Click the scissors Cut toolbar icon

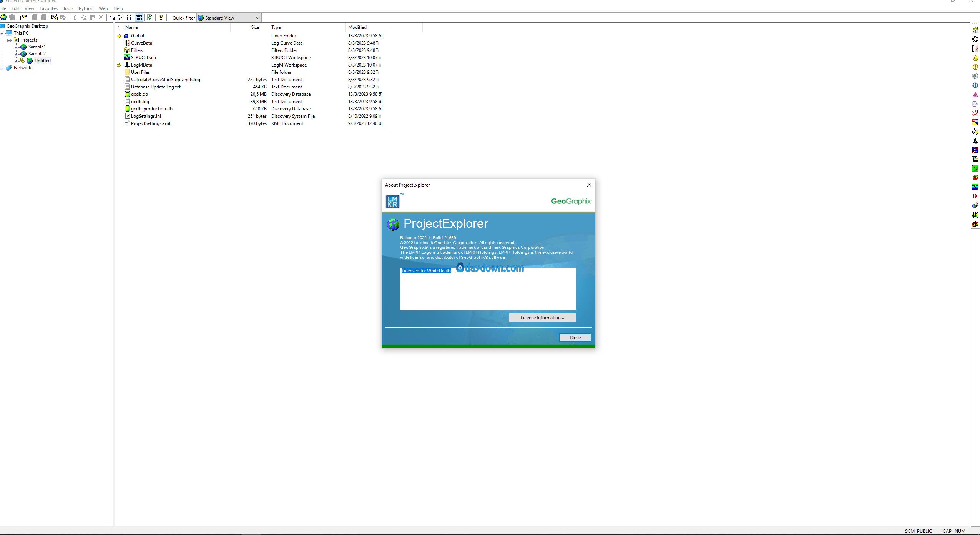[x=75, y=17]
